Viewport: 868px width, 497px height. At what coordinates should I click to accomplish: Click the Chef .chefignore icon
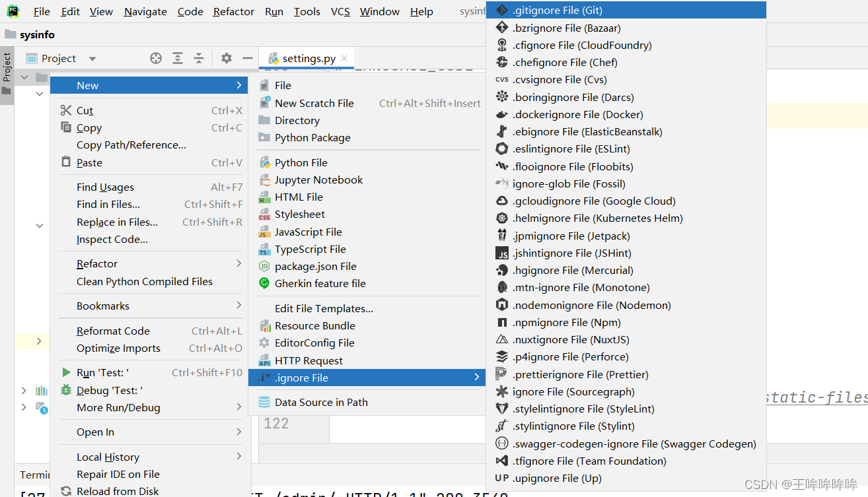point(502,62)
